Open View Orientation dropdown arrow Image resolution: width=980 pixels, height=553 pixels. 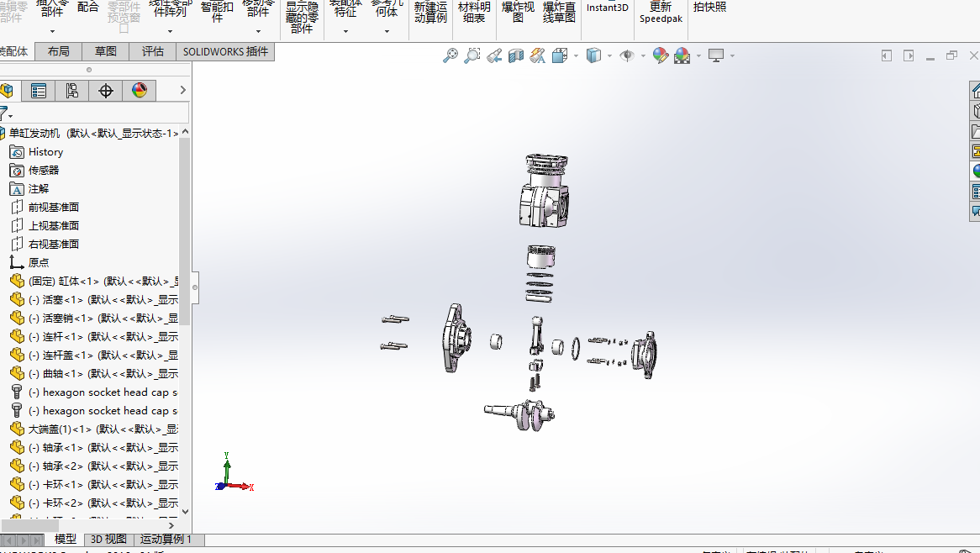pos(576,56)
